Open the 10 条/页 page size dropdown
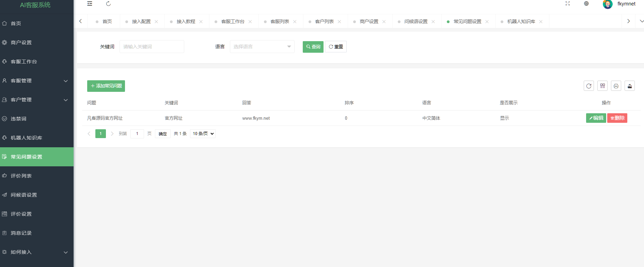 (203, 134)
